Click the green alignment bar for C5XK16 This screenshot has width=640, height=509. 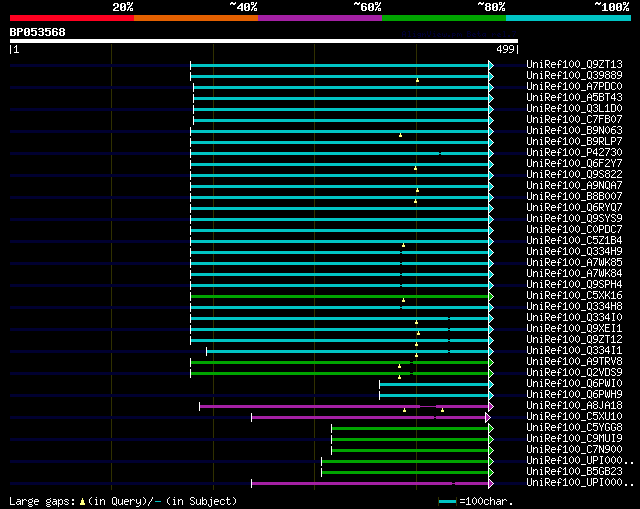(x=340, y=296)
